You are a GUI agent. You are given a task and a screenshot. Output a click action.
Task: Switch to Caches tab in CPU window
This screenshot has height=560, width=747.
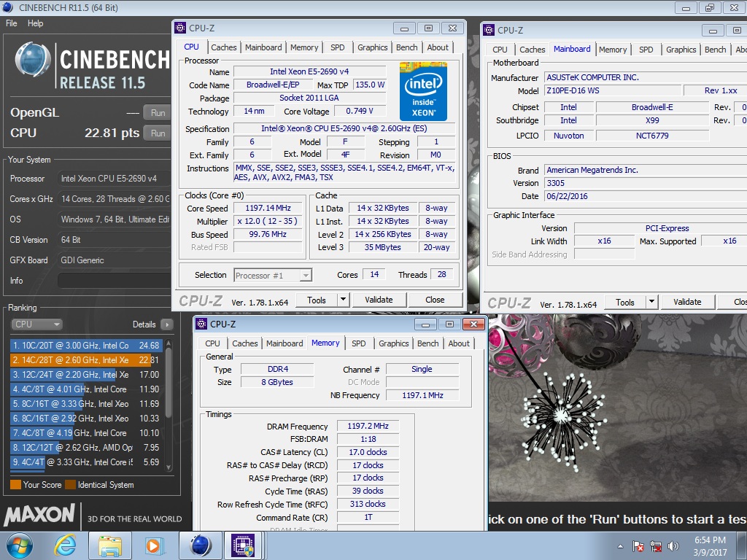pos(223,47)
